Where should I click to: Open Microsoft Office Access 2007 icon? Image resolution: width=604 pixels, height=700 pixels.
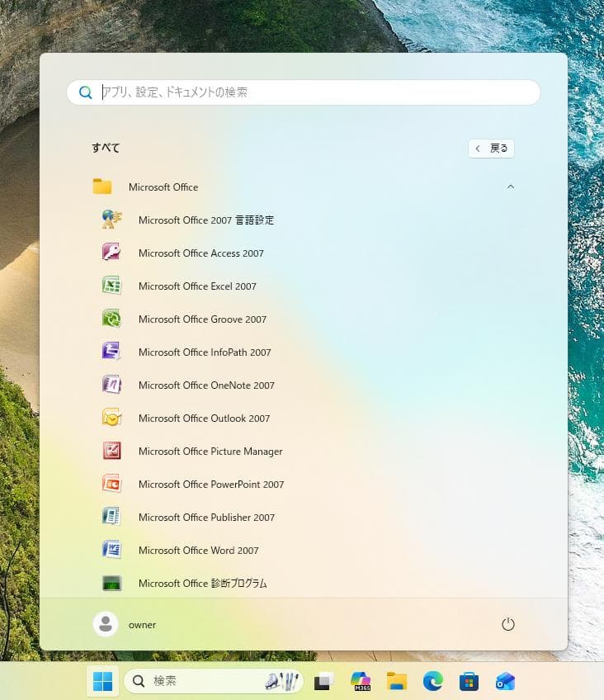point(111,253)
